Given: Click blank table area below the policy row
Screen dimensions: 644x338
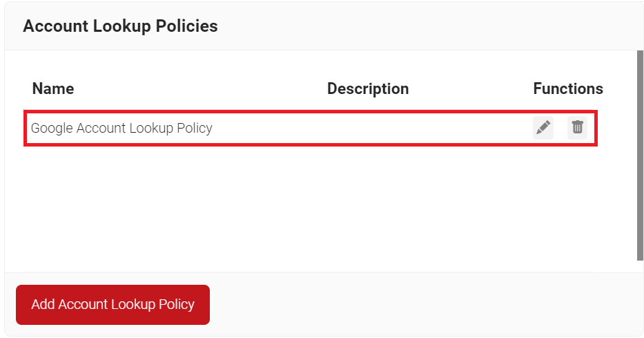Looking at the screenshot, I should click(x=311, y=207).
